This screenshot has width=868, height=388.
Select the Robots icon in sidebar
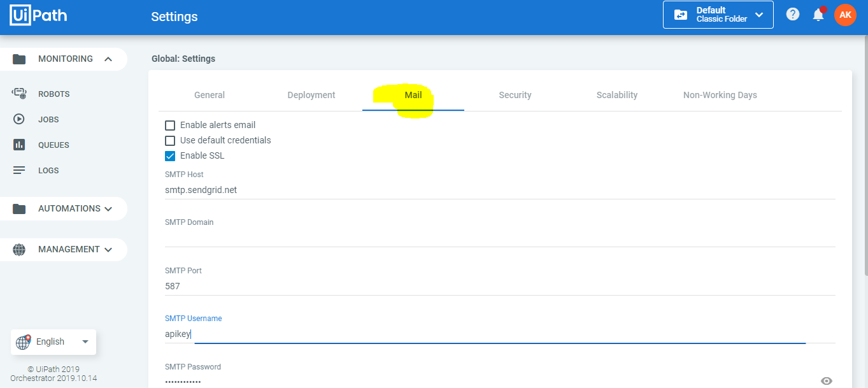click(19, 93)
